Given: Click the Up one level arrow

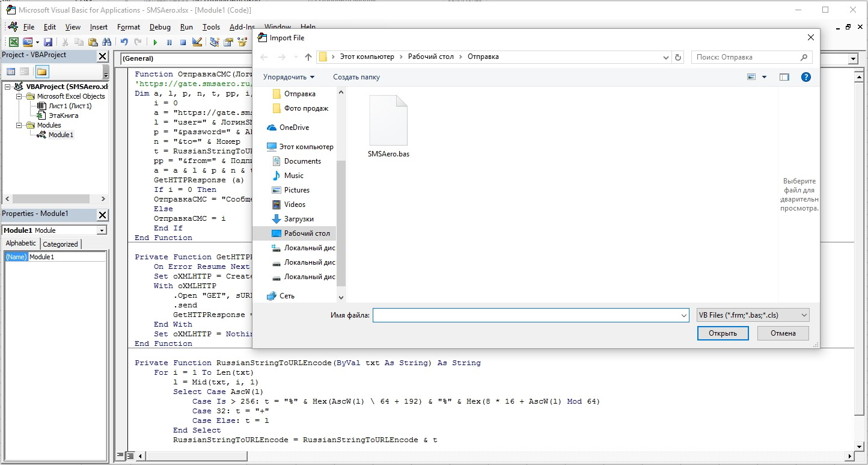Looking at the screenshot, I should (308, 57).
